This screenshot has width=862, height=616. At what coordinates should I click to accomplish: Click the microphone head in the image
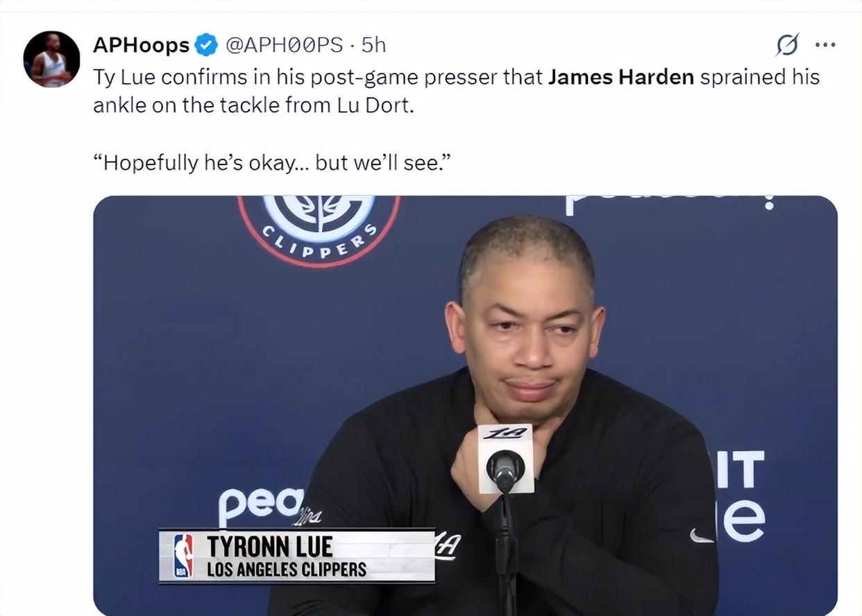[505, 470]
